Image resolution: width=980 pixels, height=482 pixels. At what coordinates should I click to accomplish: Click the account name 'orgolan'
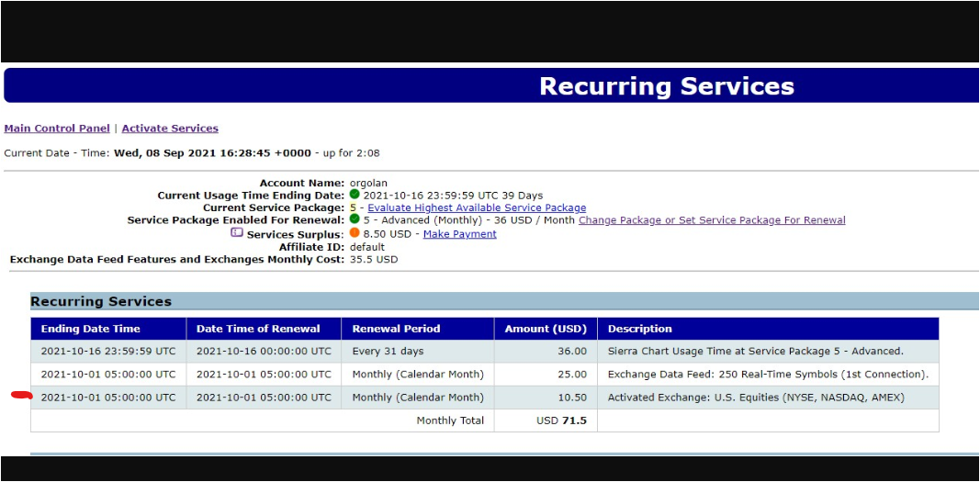pyautogui.click(x=368, y=183)
